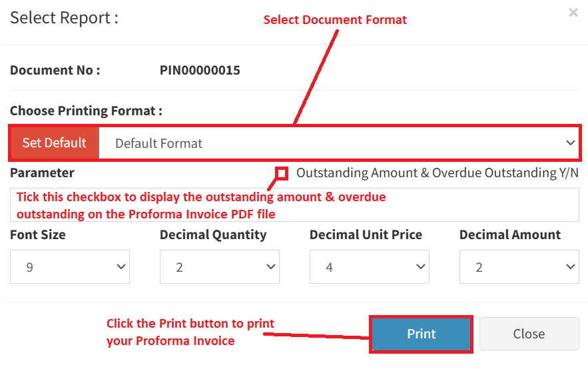Click the red Set Default button
Image resolution: width=588 pixels, height=377 pixels.
click(x=55, y=143)
